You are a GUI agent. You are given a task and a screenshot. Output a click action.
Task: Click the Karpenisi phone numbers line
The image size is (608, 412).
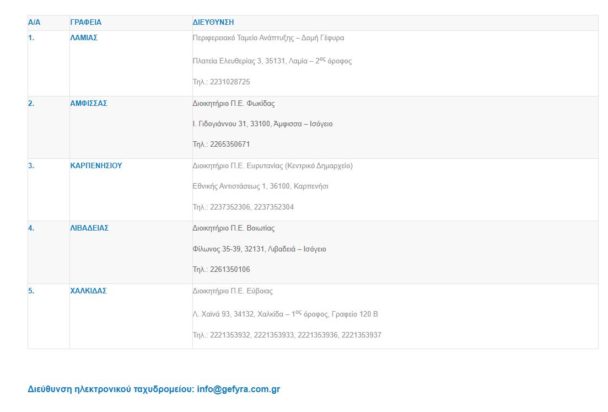(243, 207)
